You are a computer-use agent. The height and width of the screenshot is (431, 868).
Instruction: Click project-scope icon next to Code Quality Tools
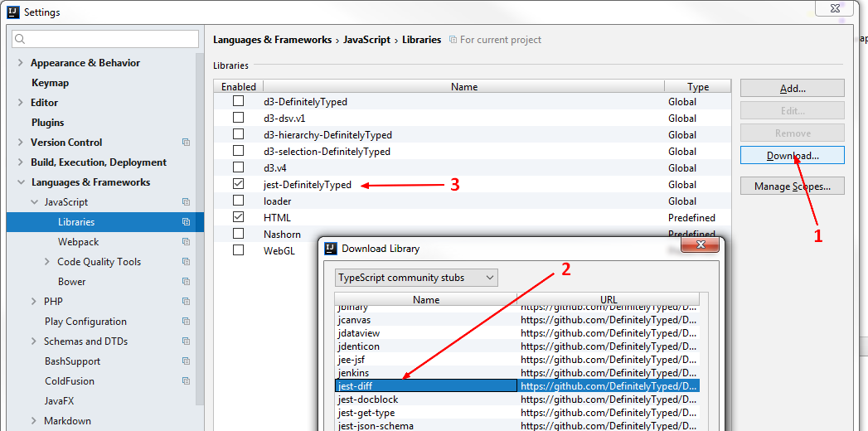187,262
